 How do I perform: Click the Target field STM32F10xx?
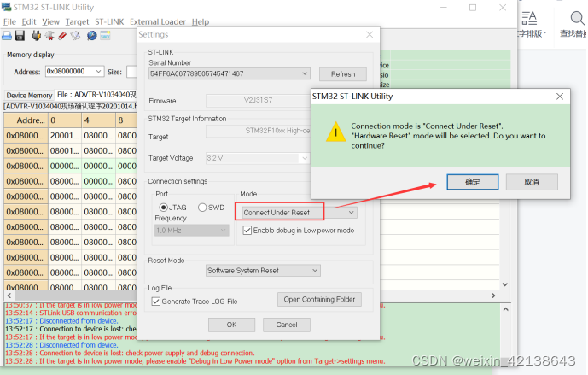coord(259,131)
